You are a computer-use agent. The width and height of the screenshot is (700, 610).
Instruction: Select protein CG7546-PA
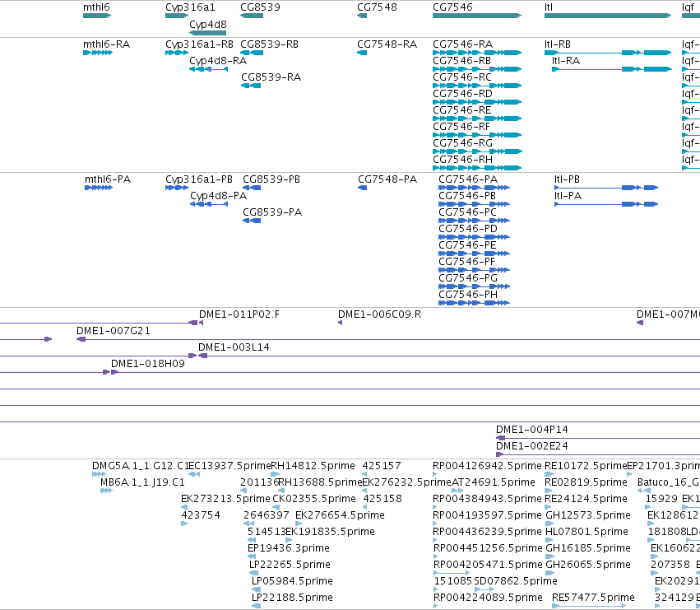click(x=474, y=188)
